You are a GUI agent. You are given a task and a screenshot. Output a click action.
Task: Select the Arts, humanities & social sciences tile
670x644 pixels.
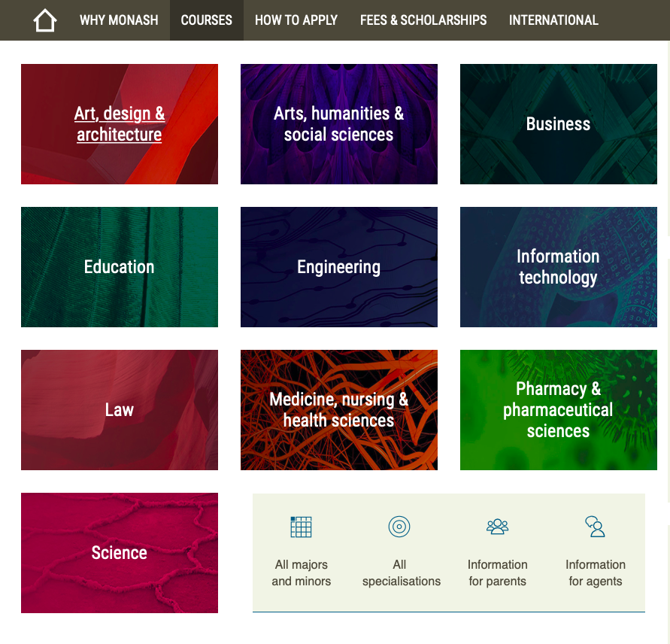(x=339, y=124)
